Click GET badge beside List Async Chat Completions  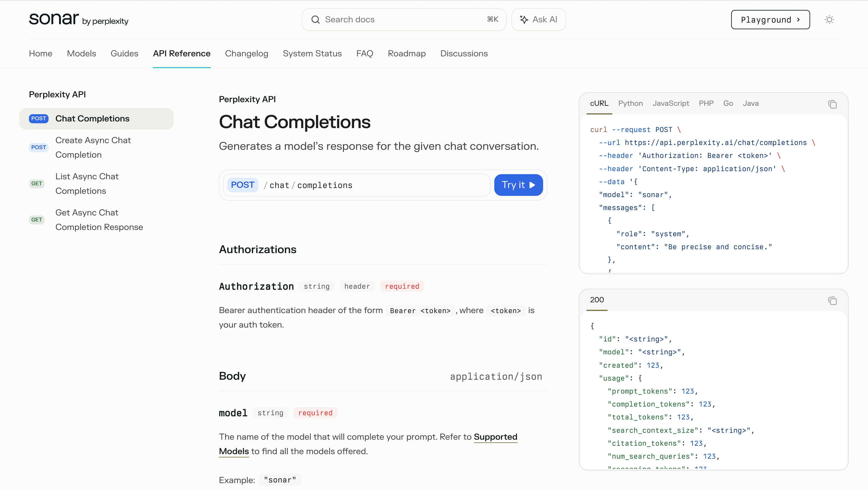36,184
